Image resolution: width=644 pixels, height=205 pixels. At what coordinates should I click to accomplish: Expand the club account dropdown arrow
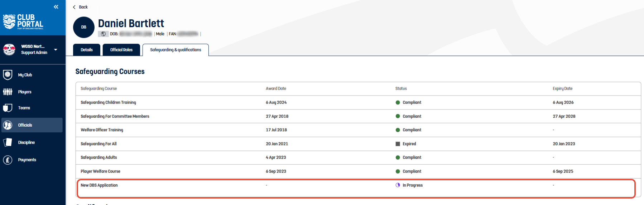click(56, 50)
